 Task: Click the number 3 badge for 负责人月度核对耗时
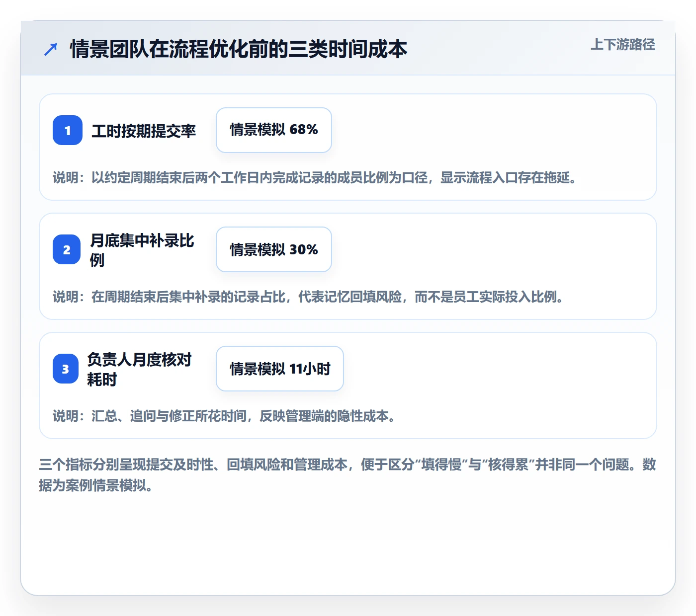point(66,369)
